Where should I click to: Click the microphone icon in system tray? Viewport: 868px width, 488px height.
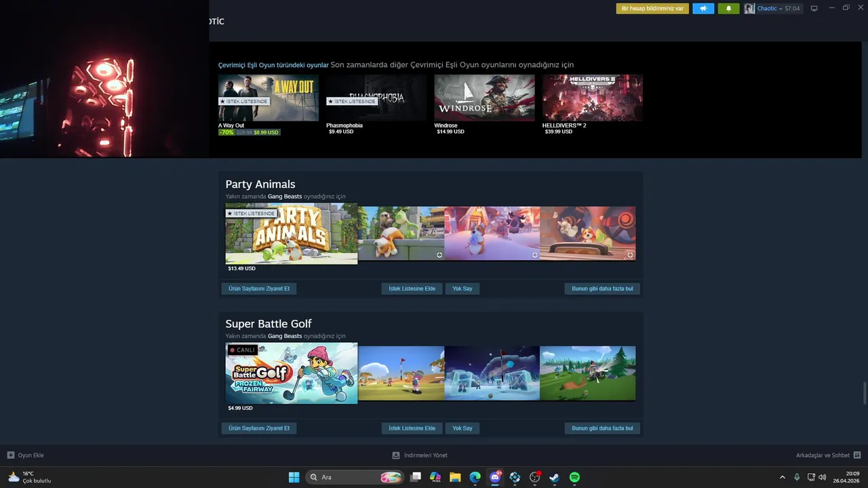coord(797,477)
